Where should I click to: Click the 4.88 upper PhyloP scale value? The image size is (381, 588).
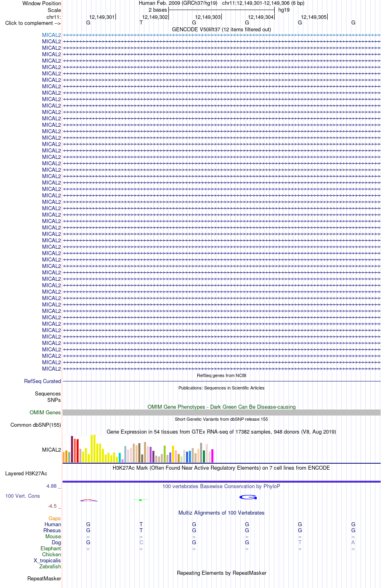click(51, 486)
